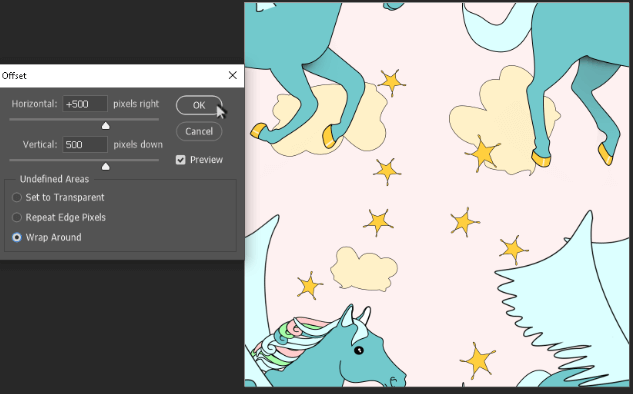The width and height of the screenshot is (633, 394).
Task: Cancel the Offset dialog
Action: (x=199, y=131)
